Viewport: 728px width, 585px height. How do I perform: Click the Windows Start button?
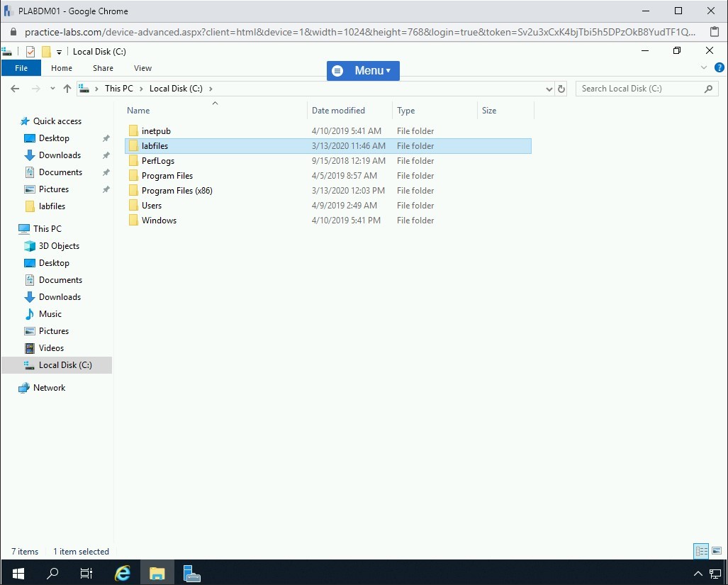[x=18, y=573]
